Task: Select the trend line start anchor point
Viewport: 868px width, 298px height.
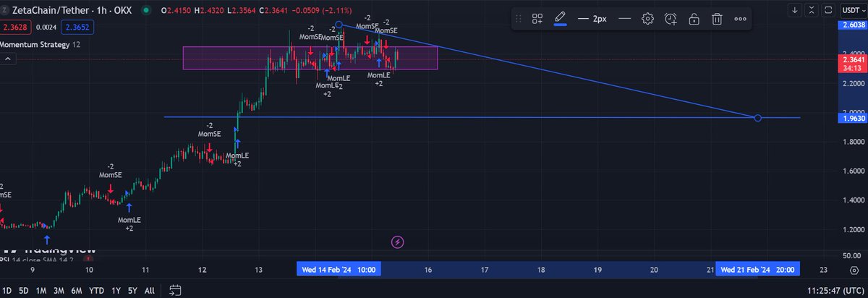Action: pyautogui.click(x=339, y=25)
